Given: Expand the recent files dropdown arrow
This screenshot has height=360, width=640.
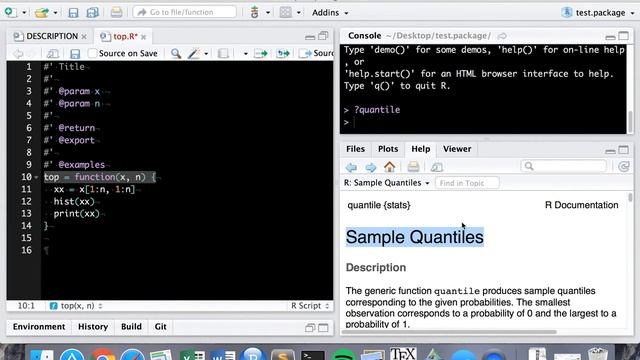Looking at the screenshot, I should click(x=55, y=13).
